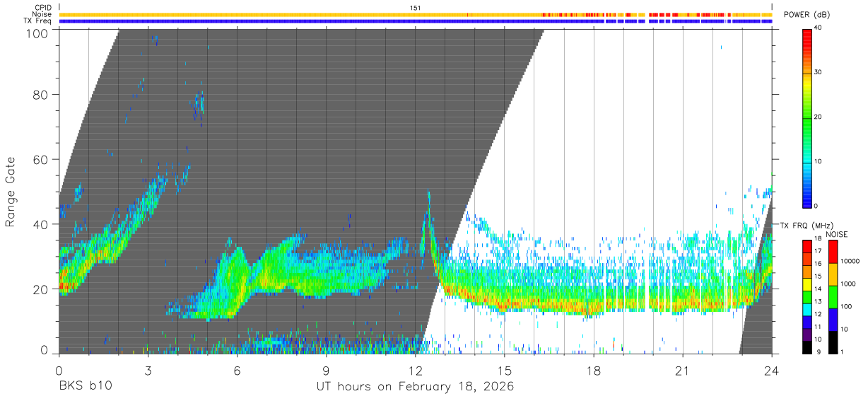Click the 10000 tick on NOISE legend

(851, 262)
